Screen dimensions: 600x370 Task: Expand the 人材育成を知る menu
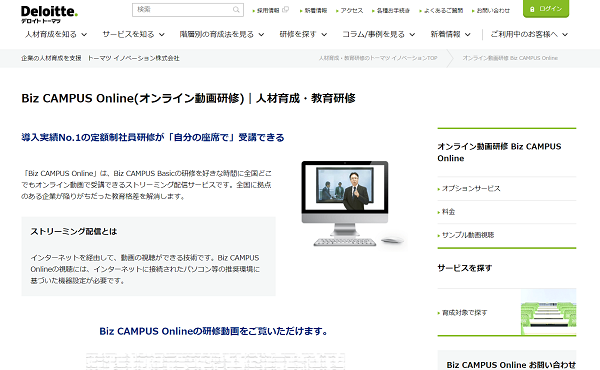coord(56,34)
